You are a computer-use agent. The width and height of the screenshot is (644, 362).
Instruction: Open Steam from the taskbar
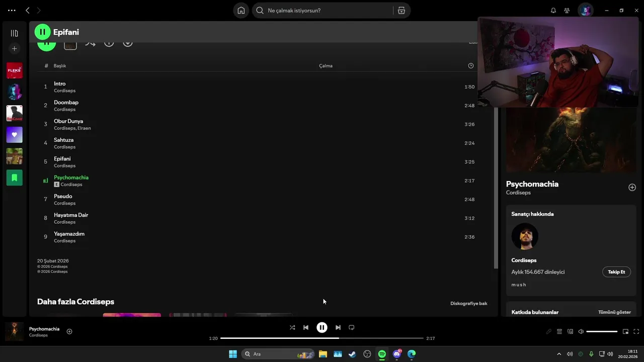pyautogui.click(x=352, y=354)
